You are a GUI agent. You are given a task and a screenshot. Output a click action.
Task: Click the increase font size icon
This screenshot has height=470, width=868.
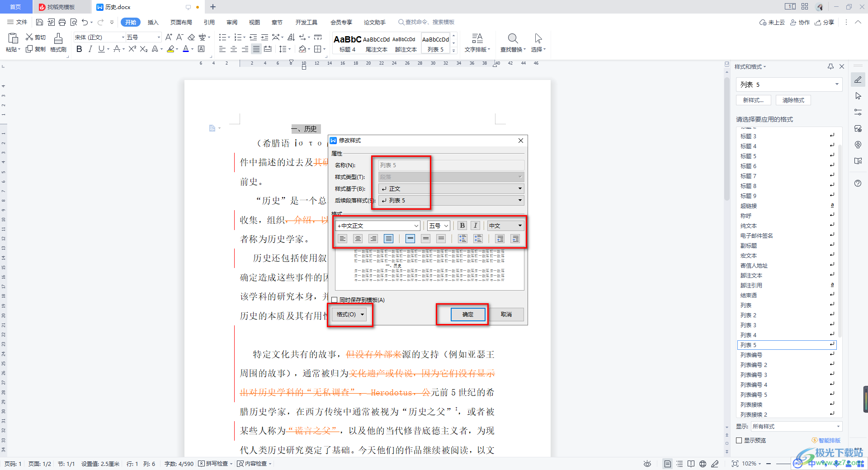click(x=168, y=37)
